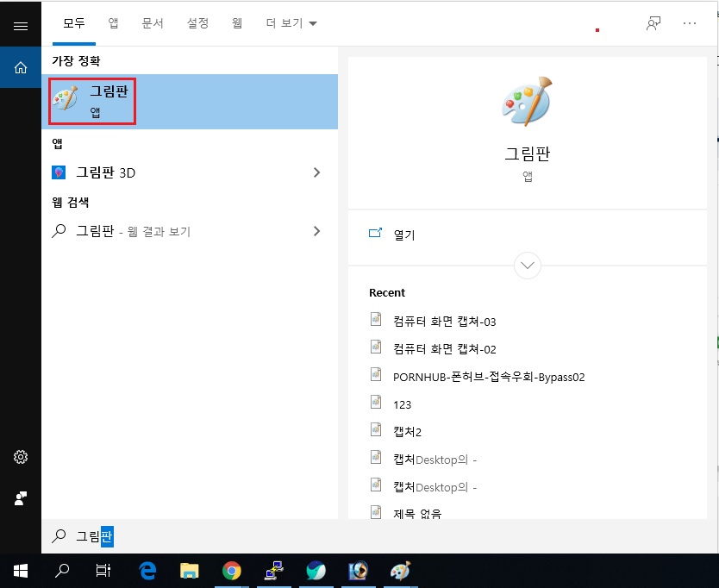The image size is (719, 588).
Task: Switch to the 설정 tab
Action: (x=197, y=23)
